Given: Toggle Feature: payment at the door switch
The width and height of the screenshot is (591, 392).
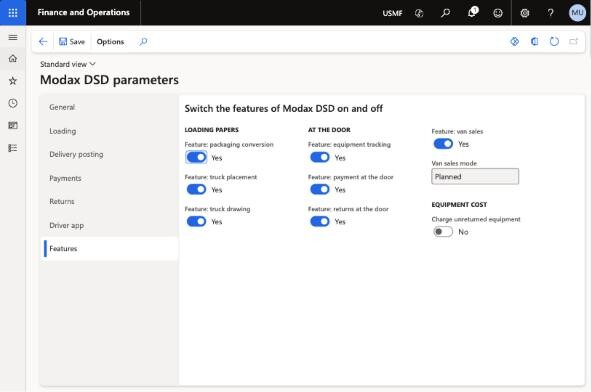Looking at the screenshot, I should click(x=320, y=189).
